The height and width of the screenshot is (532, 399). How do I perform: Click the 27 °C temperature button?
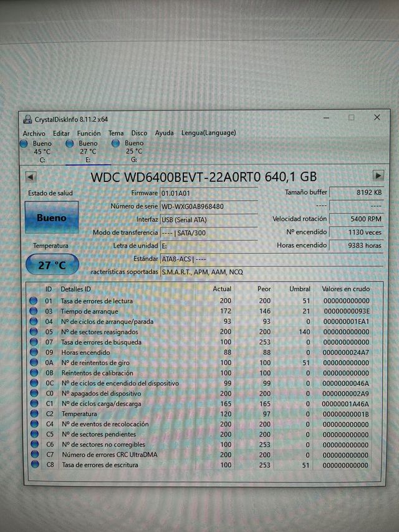52,264
